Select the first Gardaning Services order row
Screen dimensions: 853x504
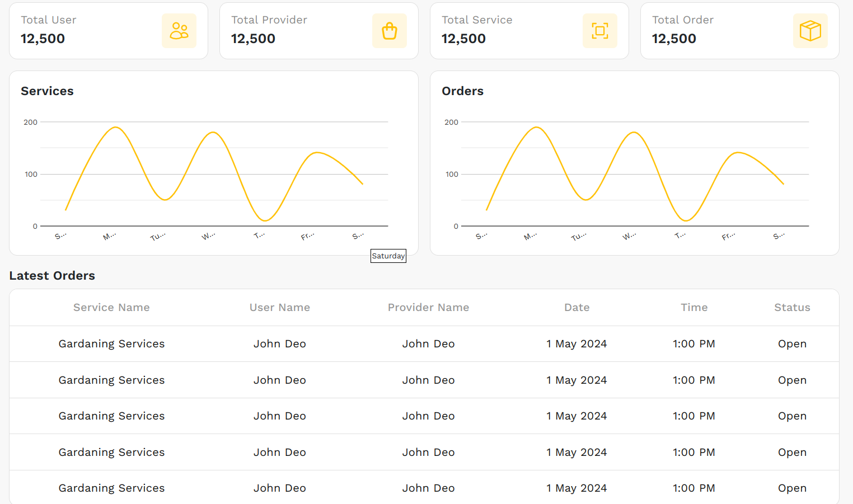click(111, 343)
